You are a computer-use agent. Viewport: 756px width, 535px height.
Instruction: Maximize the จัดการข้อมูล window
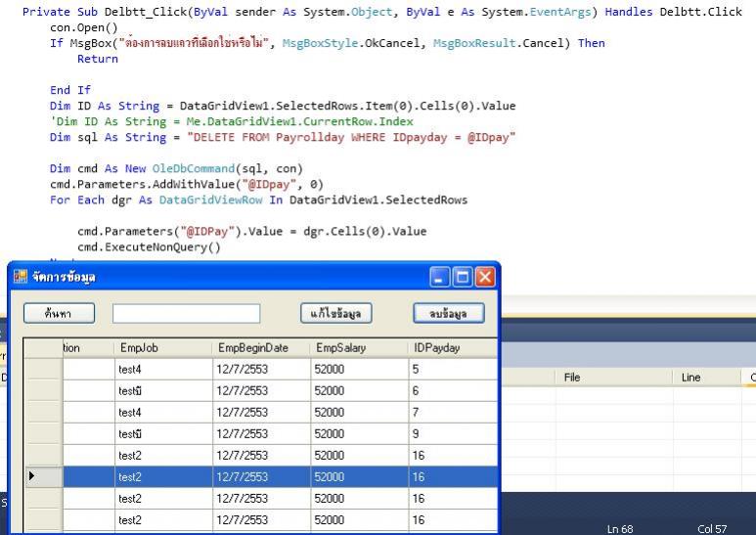pyautogui.click(x=464, y=277)
